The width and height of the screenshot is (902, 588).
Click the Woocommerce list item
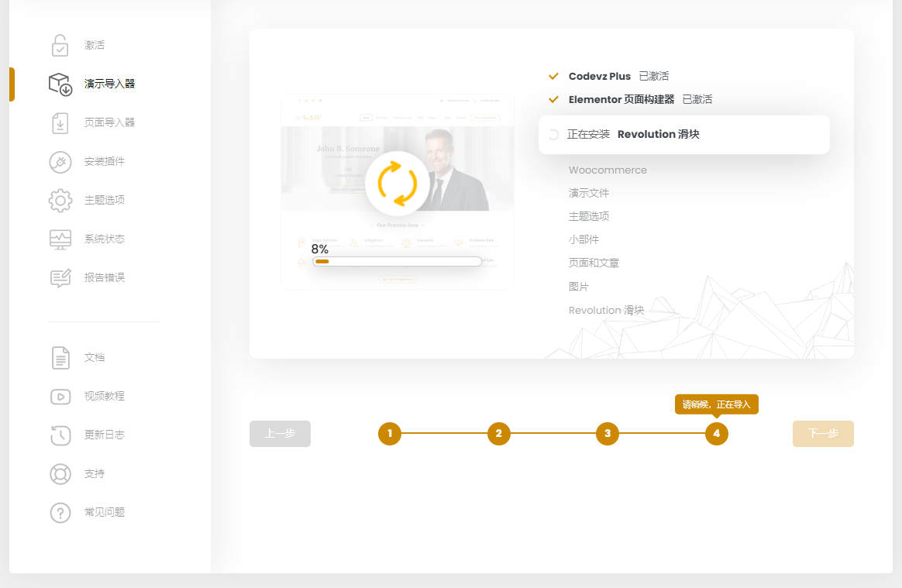[x=608, y=170]
